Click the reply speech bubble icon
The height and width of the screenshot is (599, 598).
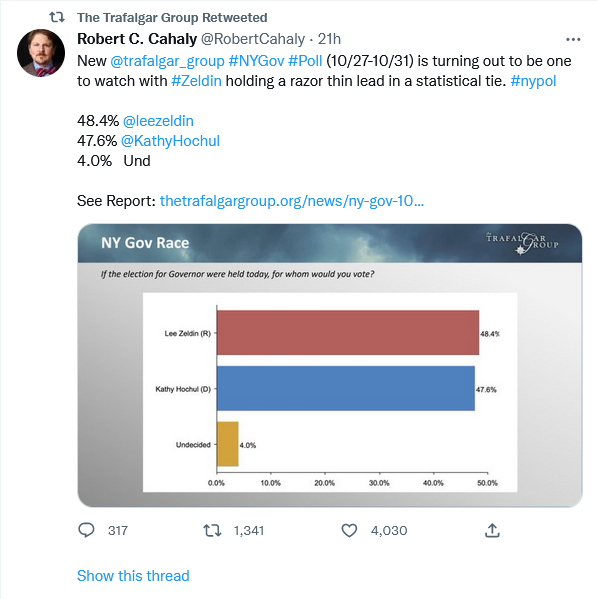pyautogui.click(x=86, y=530)
